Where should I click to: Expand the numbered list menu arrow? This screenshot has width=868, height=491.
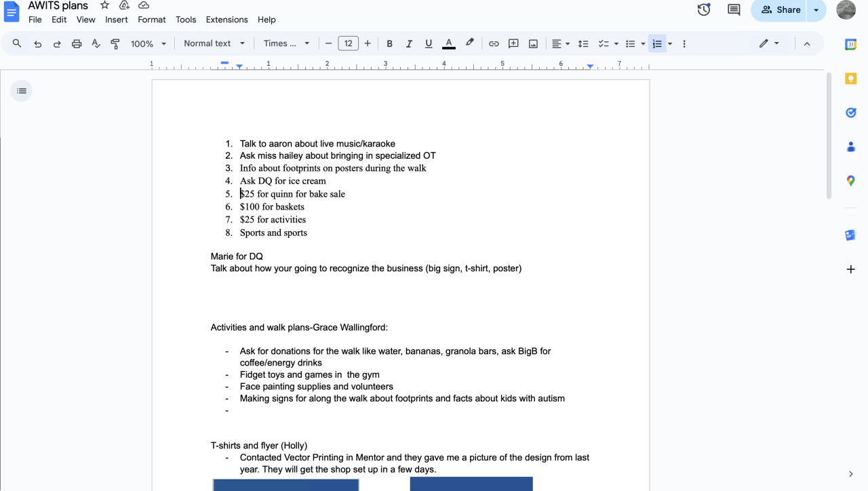click(x=670, y=43)
